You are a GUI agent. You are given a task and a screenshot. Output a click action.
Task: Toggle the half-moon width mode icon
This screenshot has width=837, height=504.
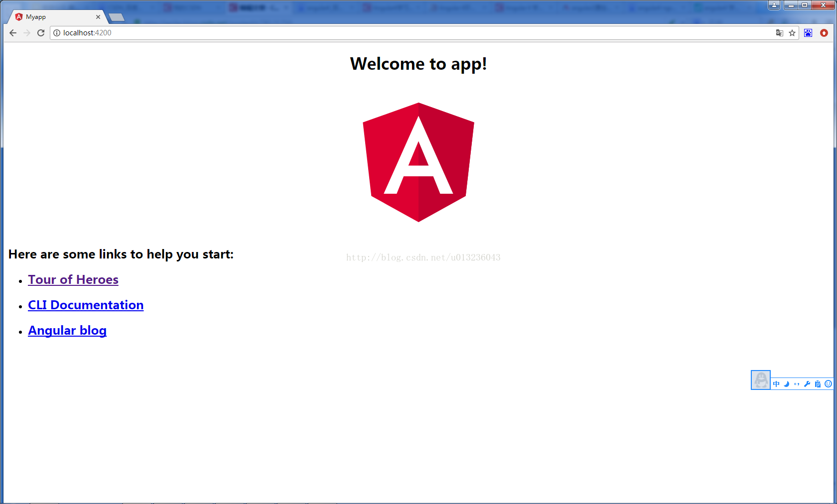[x=787, y=384]
